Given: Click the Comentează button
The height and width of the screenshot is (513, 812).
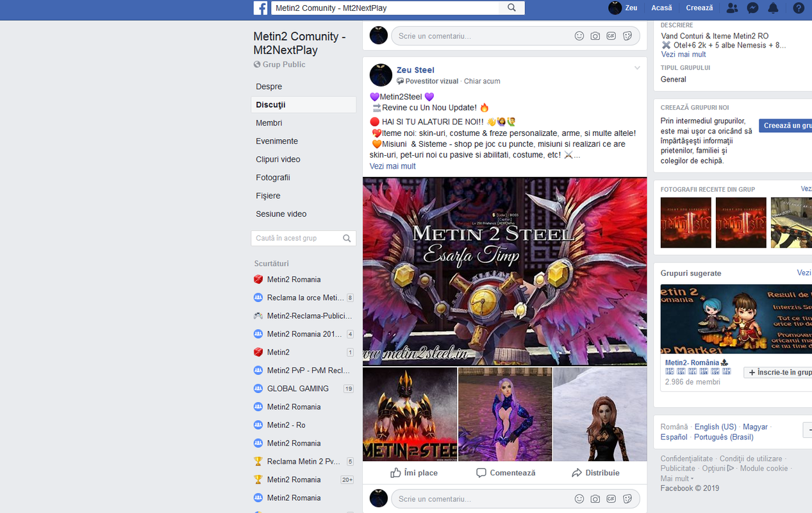Looking at the screenshot, I should pos(506,473).
